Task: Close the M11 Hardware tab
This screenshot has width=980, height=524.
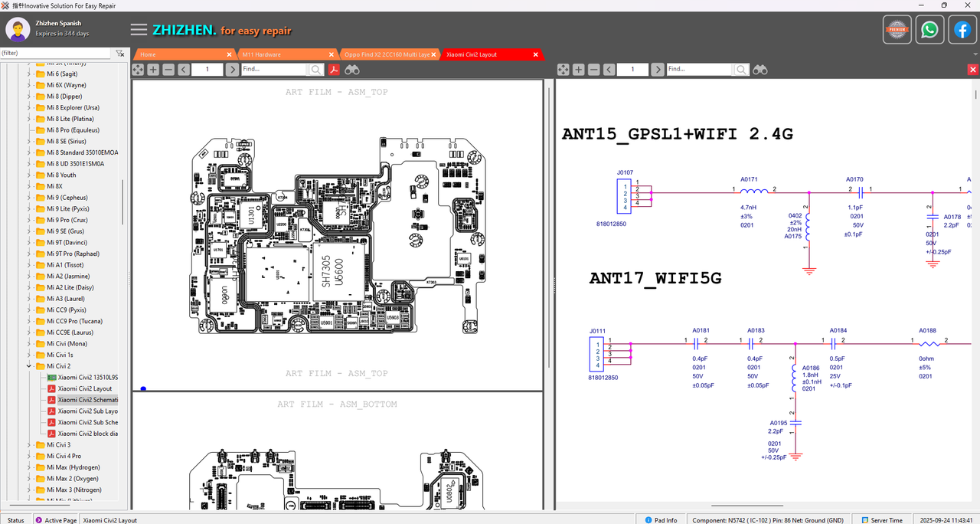Action: 332,54
